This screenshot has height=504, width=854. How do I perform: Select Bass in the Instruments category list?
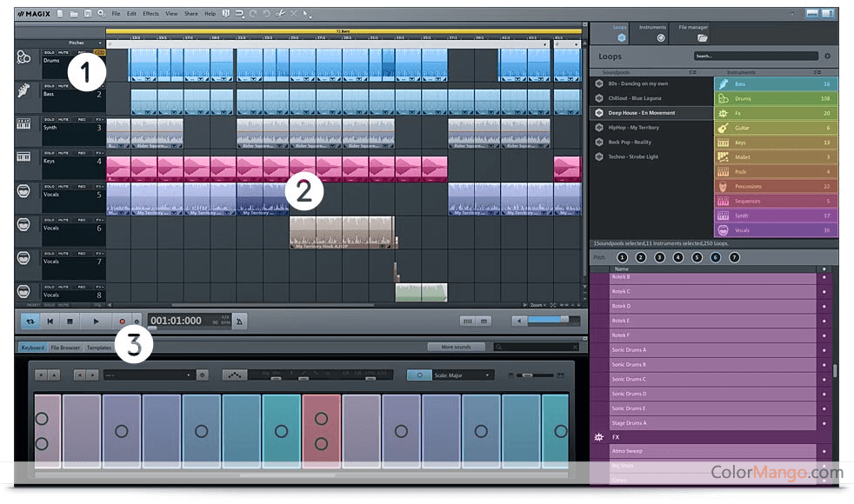coord(776,83)
